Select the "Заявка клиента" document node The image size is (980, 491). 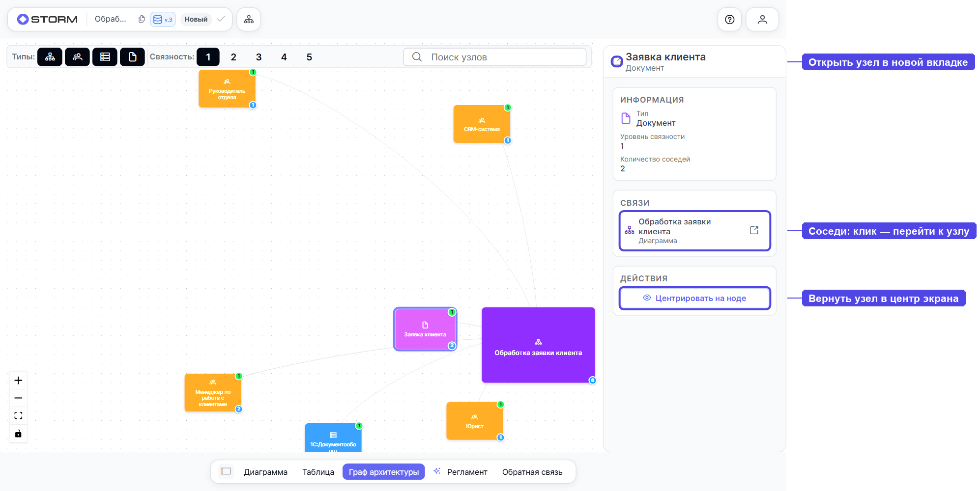pyautogui.click(x=425, y=329)
